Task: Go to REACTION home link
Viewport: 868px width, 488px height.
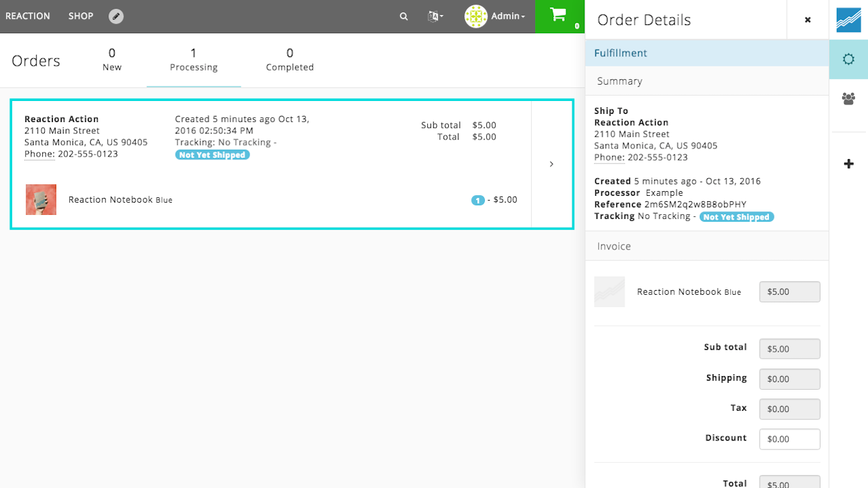Action: (x=28, y=16)
